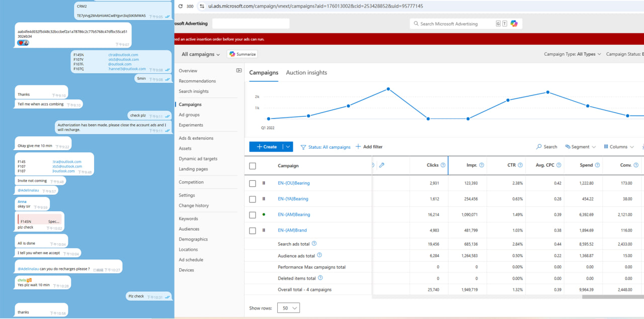This screenshot has width=644, height=319.
Task: Open the EN-(OU)Bearing campaign link
Action: click(x=294, y=183)
